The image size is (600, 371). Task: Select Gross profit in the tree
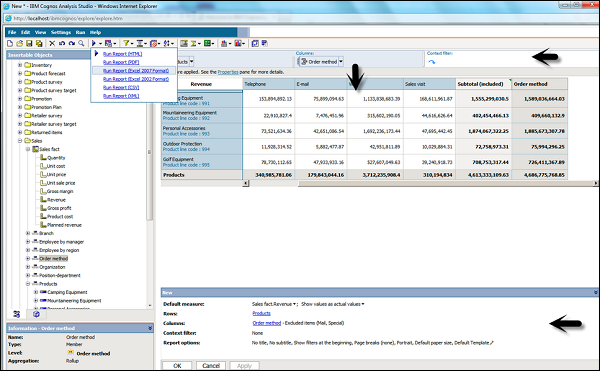pos(59,208)
